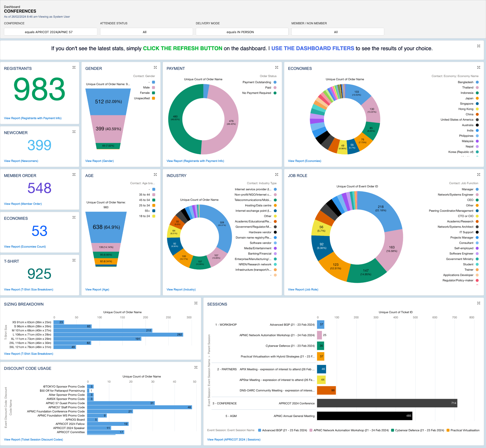Expand the Gender chart widget
Screen dimensions: 486x448
[x=155, y=67]
